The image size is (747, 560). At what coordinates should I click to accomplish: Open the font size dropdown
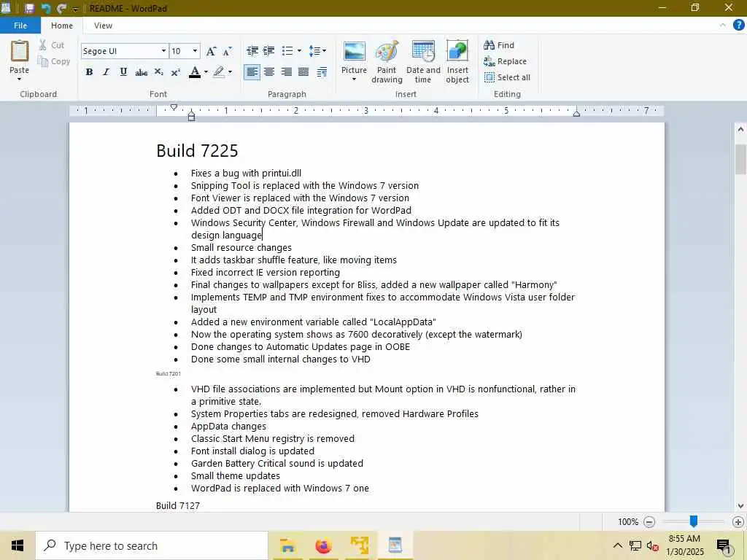click(195, 51)
